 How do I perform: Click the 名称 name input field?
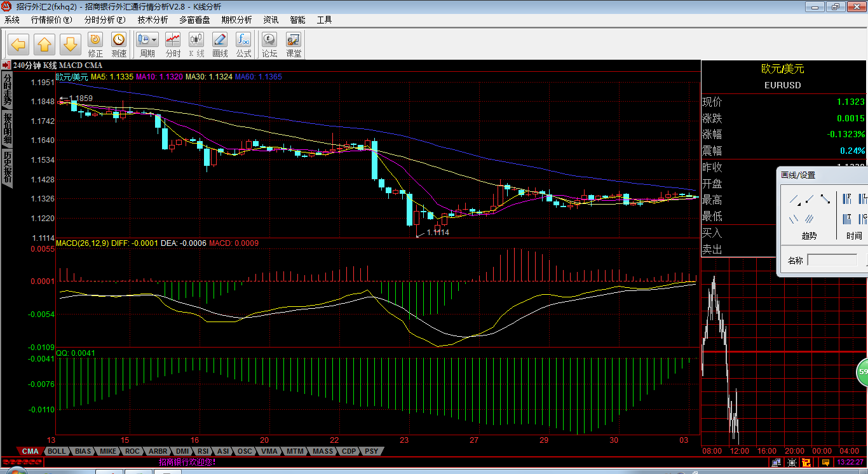832,260
